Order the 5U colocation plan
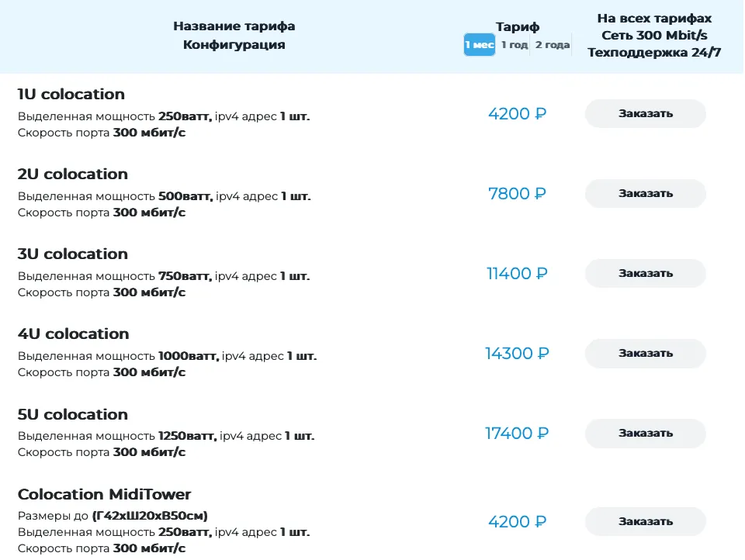The width and height of the screenshot is (745, 560). click(x=645, y=433)
